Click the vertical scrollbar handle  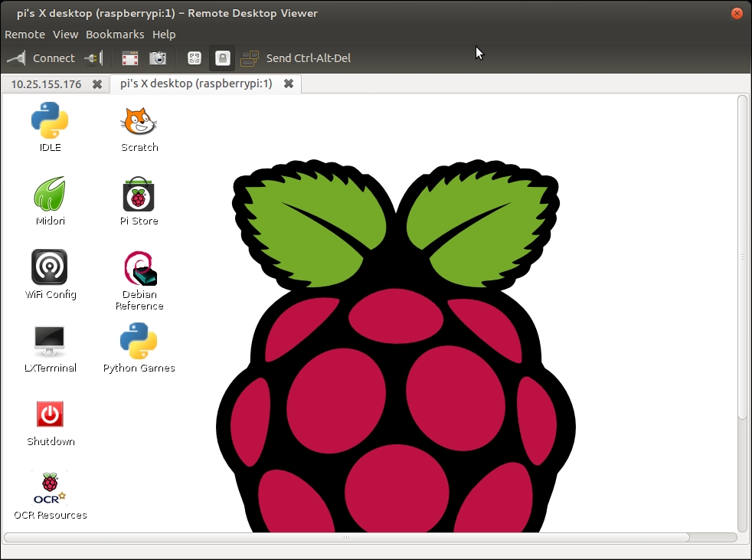click(742, 257)
